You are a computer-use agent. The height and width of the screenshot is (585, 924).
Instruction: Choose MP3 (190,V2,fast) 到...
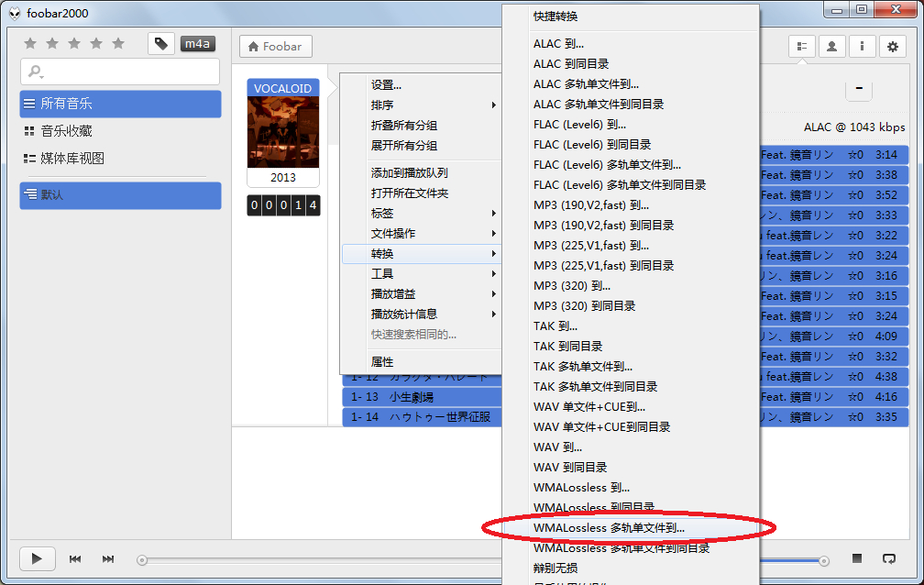pos(631,205)
